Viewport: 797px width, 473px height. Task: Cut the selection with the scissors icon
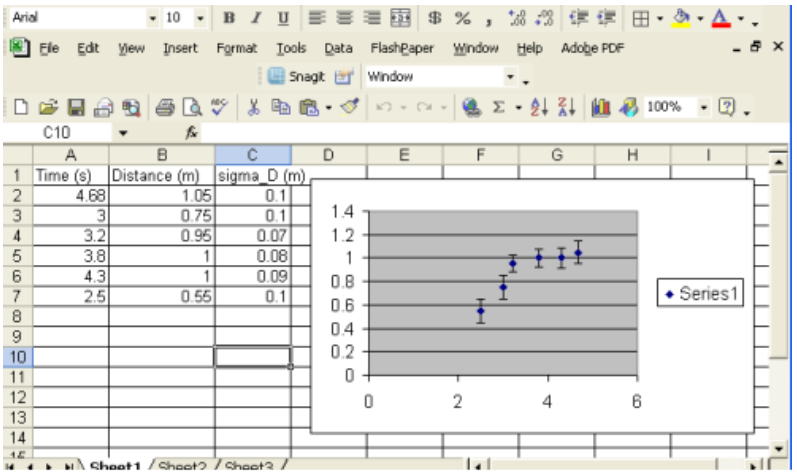pyautogui.click(x=254, y=107)
